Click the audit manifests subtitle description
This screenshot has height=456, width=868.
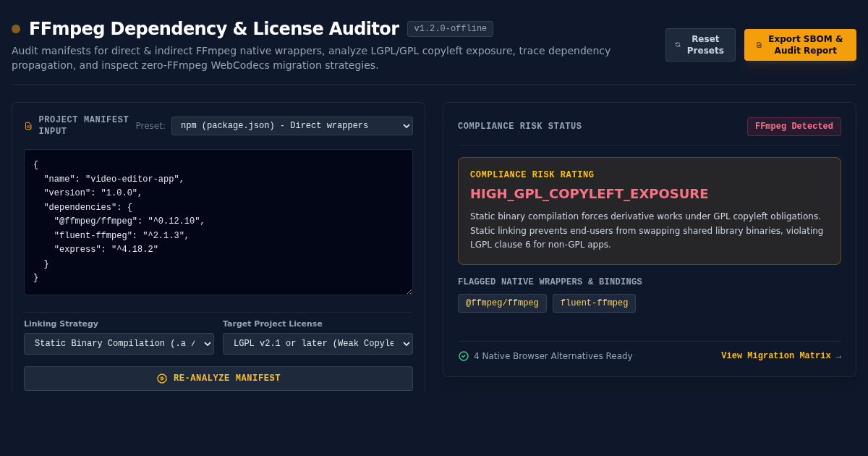coord(311,58)
